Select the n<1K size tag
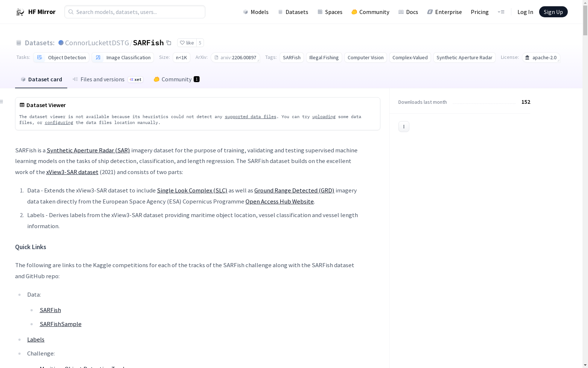Image resolution: width=588 pixels, height=368 pixels. pyautogui.click(x=182, y=57)
